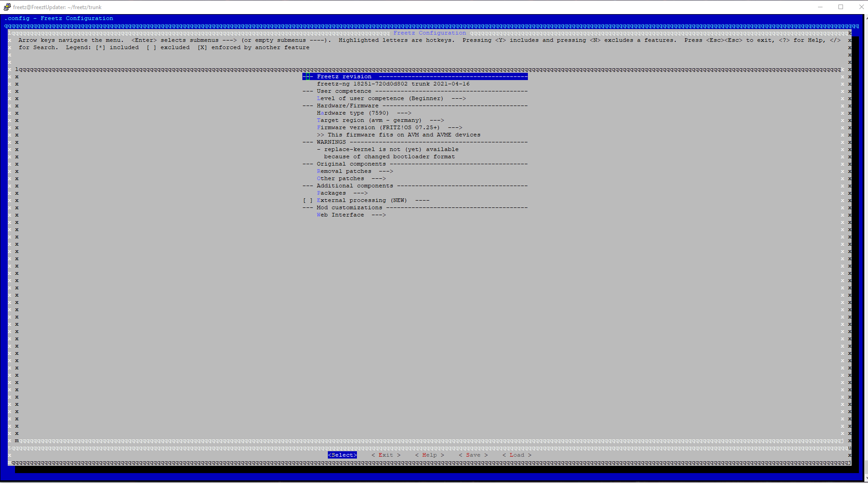Open Web Interface submenu
Viewport: 868px width, 484px height.
[351, 215]
